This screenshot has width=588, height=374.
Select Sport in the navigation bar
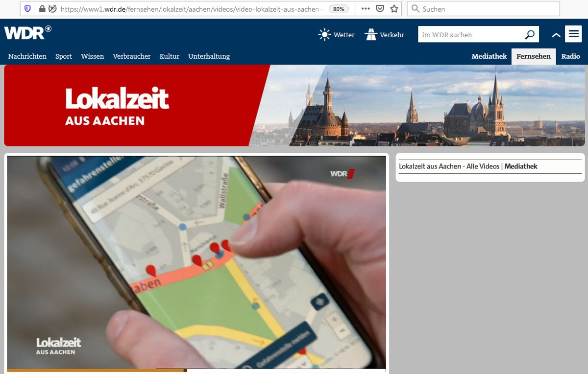(x=64, y=56)
